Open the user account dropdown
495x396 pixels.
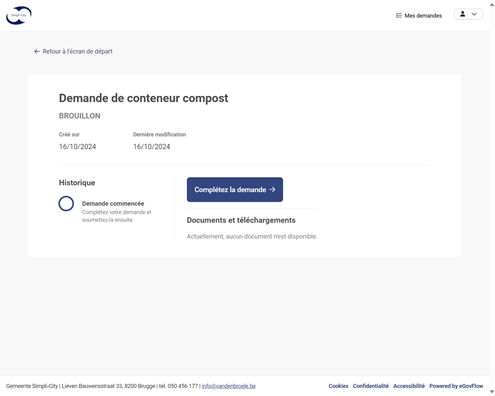(468, 14)
